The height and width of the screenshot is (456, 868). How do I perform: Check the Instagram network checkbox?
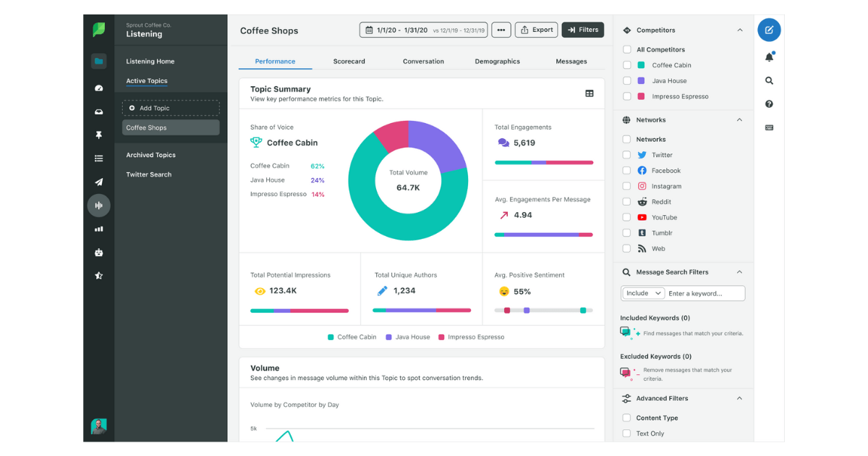(x=626, y=186)
